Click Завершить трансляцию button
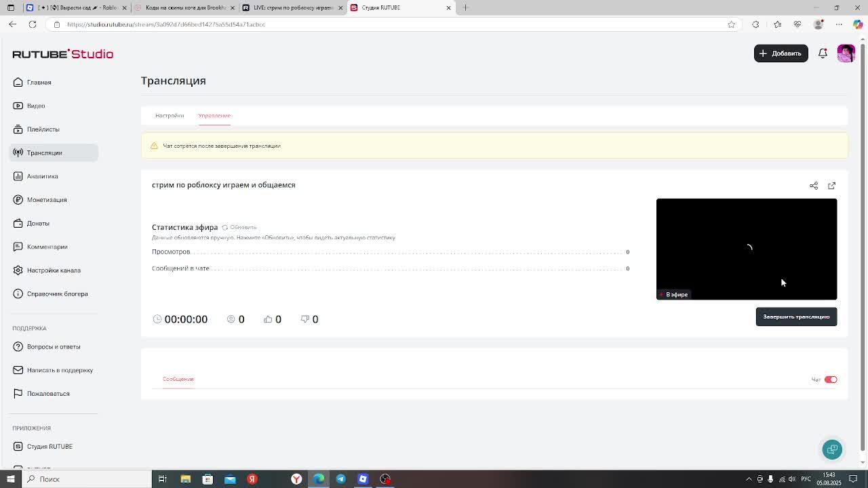 point(796,317)
